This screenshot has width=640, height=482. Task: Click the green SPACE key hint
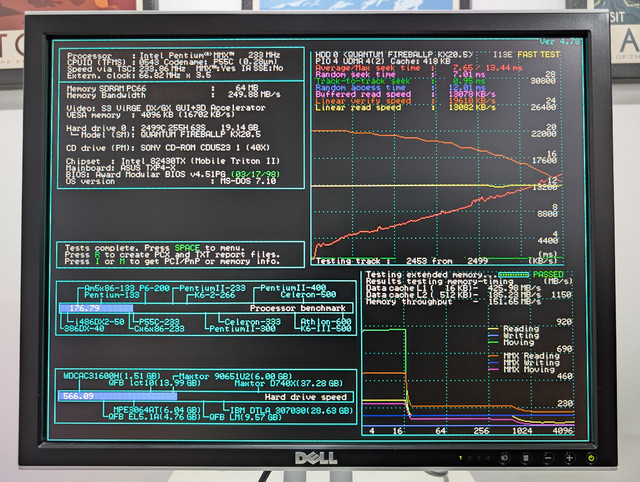click(x=187, y=248)
